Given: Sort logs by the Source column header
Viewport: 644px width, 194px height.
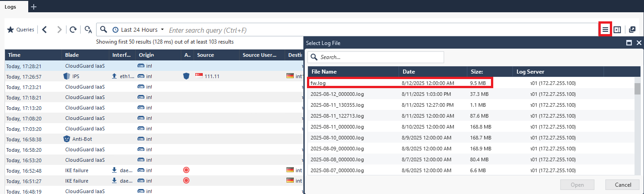Looking at the screenshot, I should tap(216, 55).
